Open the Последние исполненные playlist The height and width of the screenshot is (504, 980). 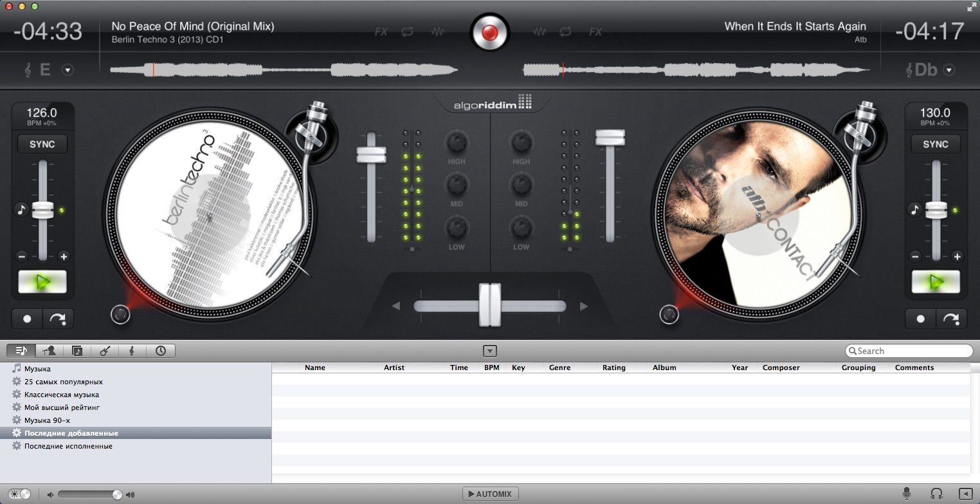[68, 446]
